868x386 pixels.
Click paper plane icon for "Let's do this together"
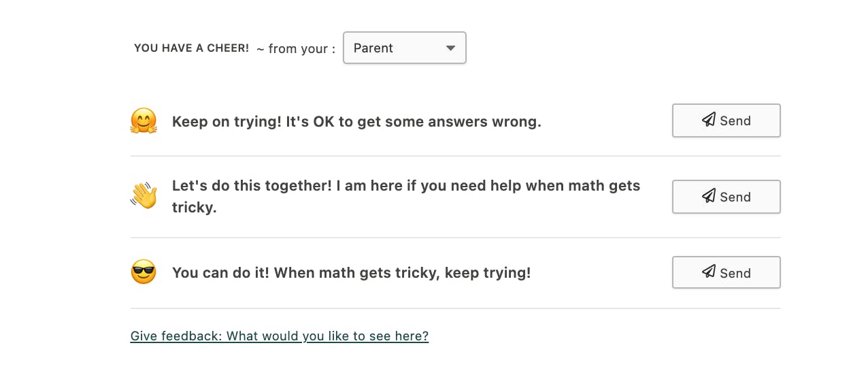click(x=709, y=197)
